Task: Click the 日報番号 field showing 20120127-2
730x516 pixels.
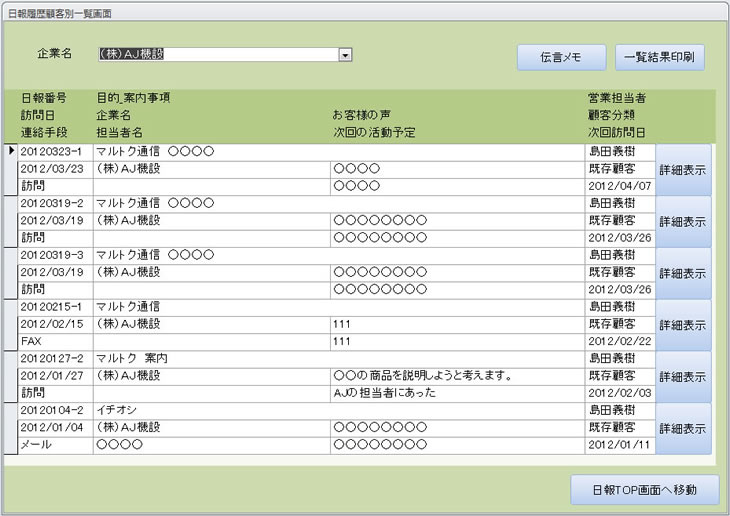Action: (x=55, y=359)
